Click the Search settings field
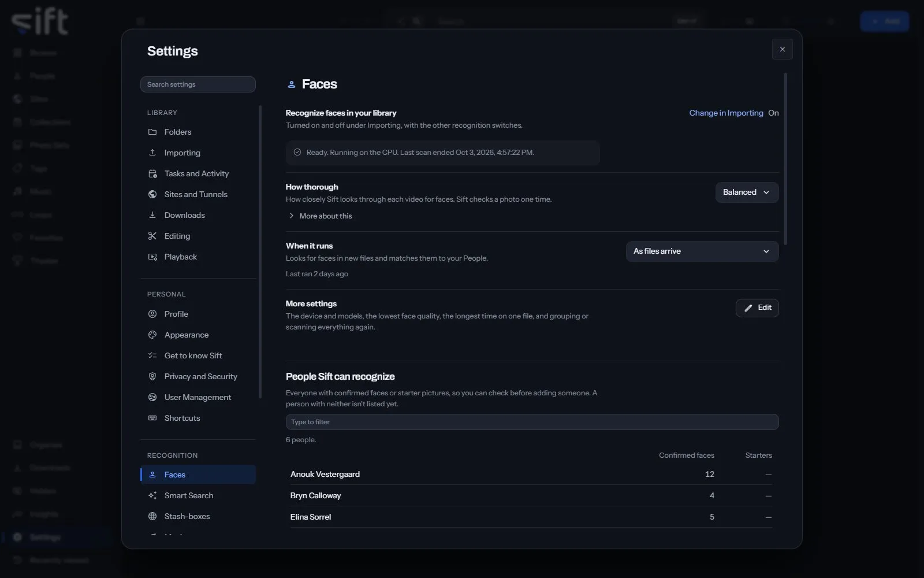 (x=198, y=84)
